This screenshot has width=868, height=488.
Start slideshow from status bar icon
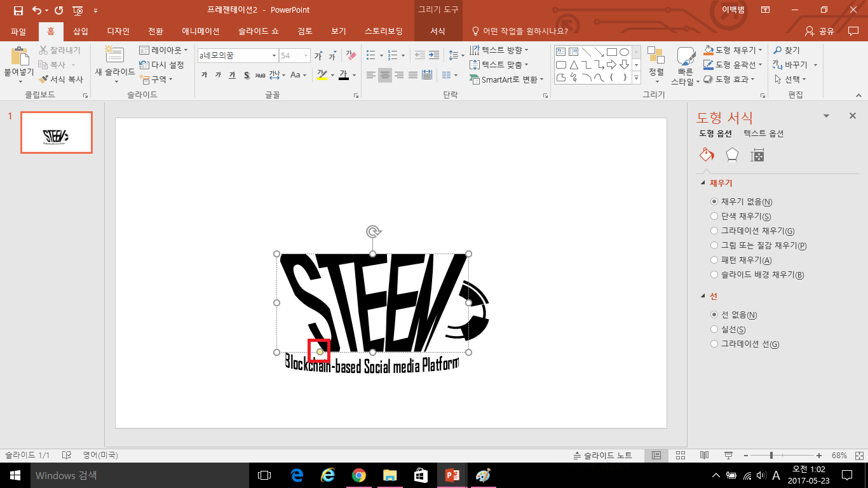(x=728, y=456)
